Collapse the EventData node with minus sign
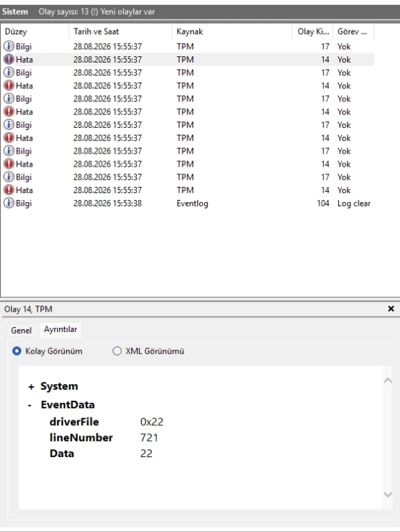 click(x=30, y=405)
